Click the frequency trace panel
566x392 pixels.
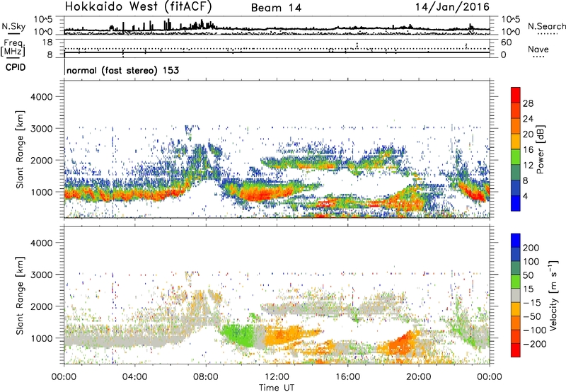tap(277, 48)
